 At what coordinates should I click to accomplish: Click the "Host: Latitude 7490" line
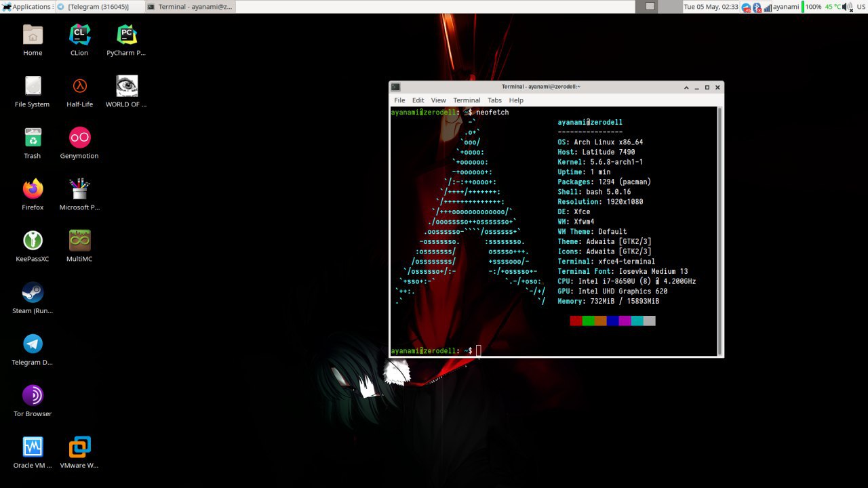596,152
